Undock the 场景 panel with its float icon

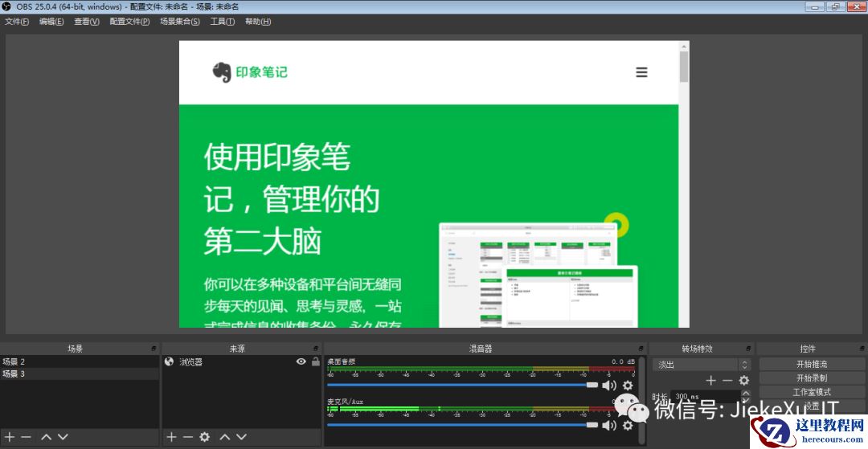pos(154,349)
